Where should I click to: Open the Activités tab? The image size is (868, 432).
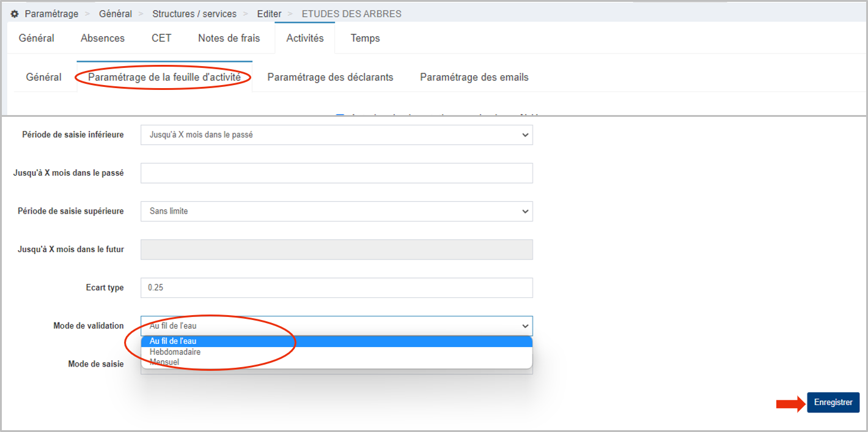[304, 38]
